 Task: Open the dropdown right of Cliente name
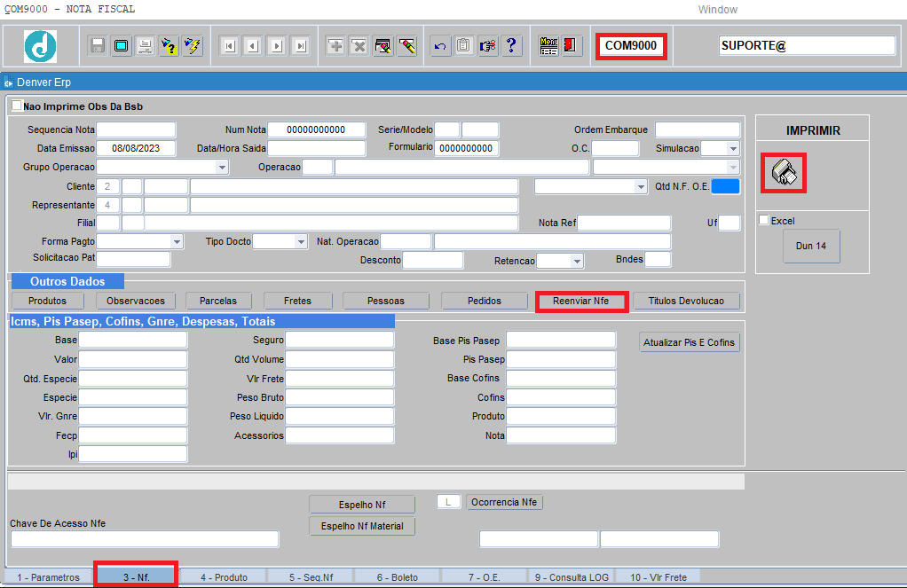coord(641,187)
